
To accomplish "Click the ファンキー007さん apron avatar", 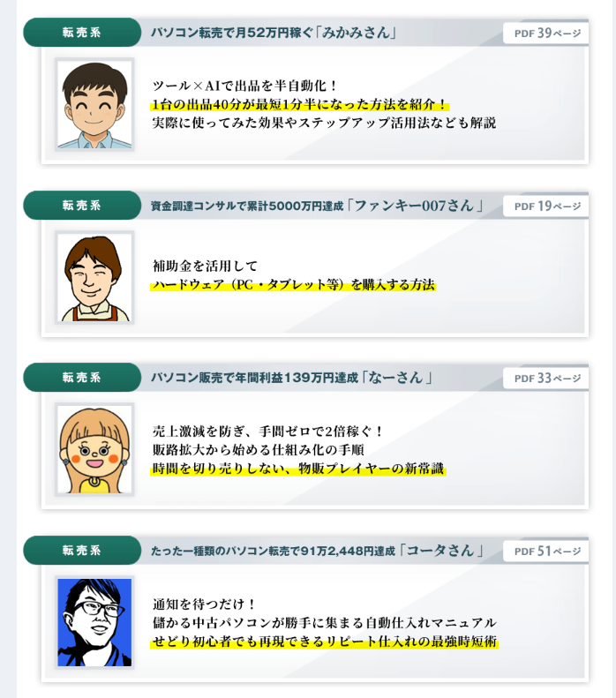I will tap(94, 277).
